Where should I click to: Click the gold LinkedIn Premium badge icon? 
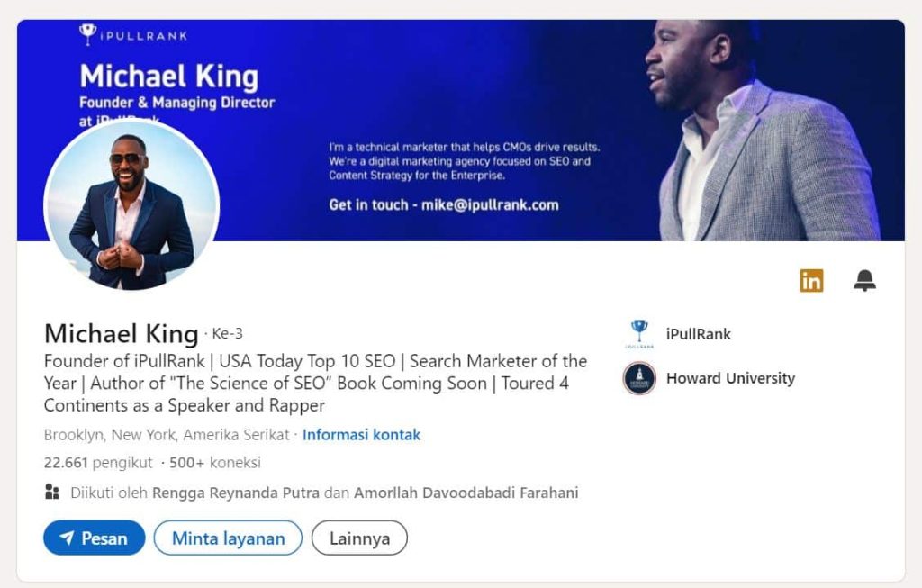point(813,281)
